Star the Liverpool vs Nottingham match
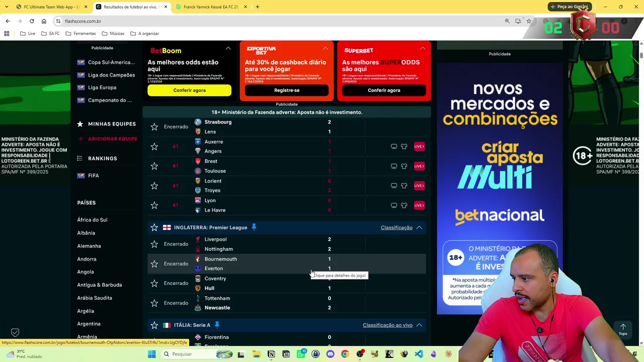Screen dimensions: 644x362 pos(154,244)
